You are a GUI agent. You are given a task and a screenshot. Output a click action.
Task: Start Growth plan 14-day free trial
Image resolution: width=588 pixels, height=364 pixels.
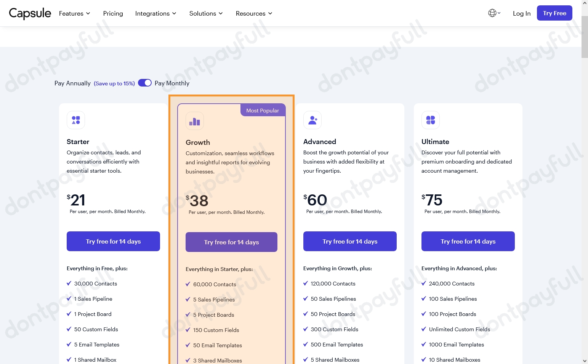231,242
